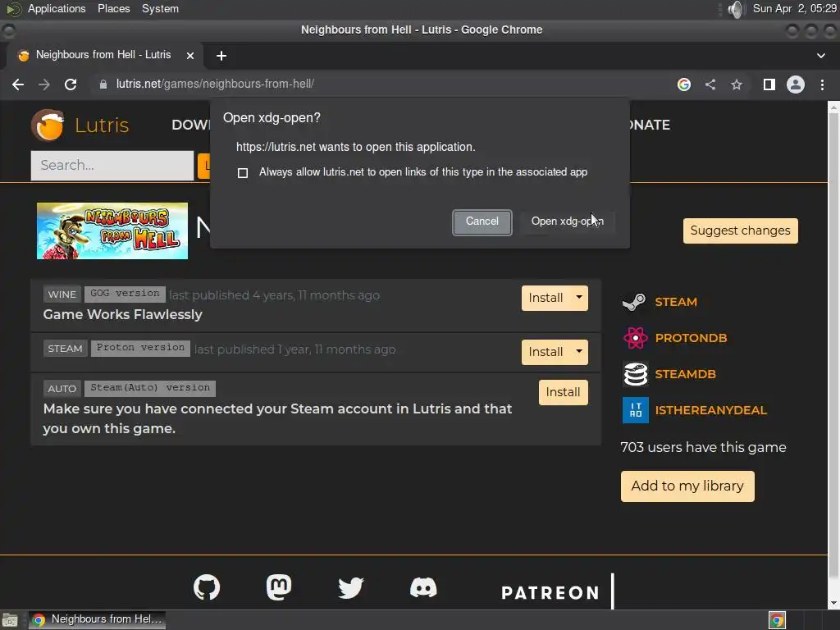This screenshot has width=840, height=630.
Task: Share this page via the share icon
Action: [710, 84]
